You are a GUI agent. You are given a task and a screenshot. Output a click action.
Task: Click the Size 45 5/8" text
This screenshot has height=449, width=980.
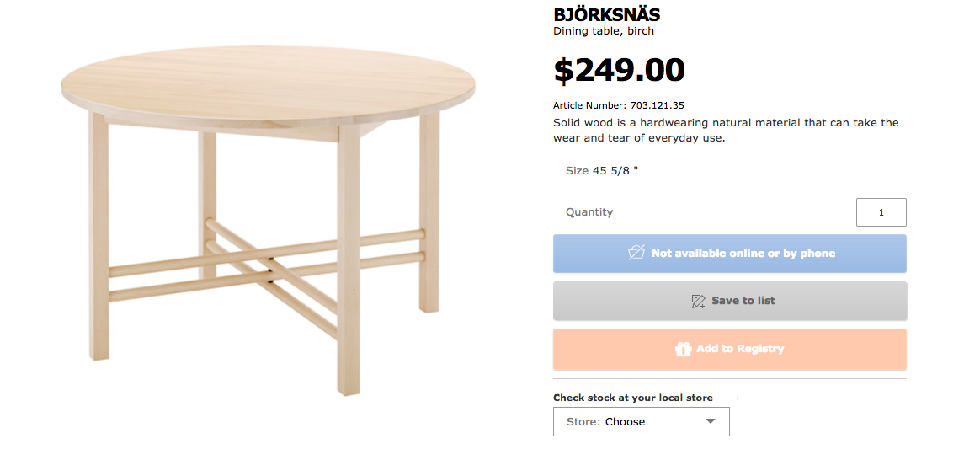pyautogui.click(x=602, y=170)
